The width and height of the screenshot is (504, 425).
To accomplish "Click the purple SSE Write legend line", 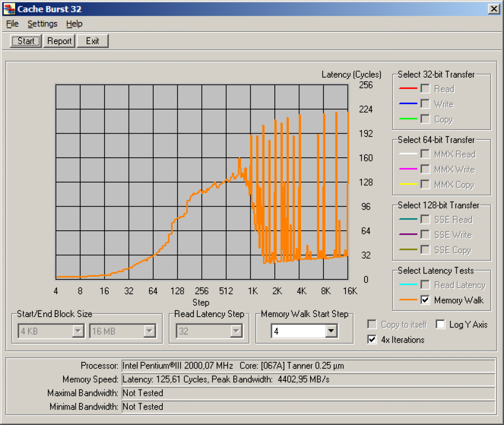I will [408, 234].
